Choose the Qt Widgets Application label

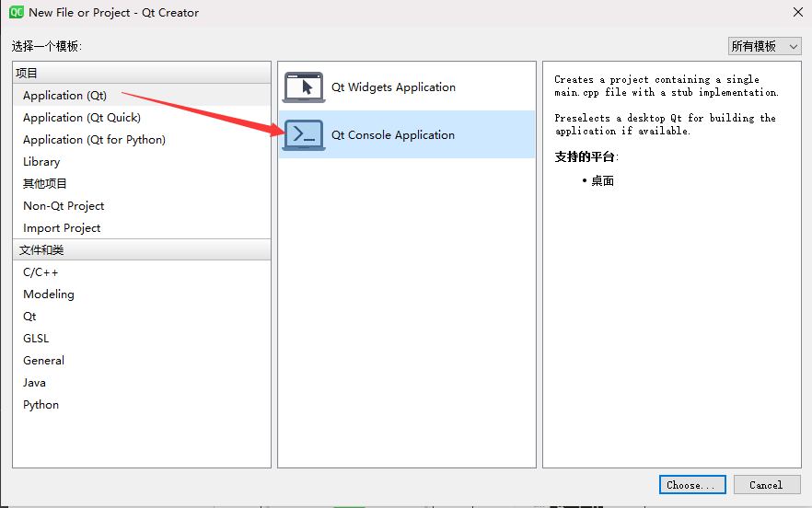(x=394, y=87)
